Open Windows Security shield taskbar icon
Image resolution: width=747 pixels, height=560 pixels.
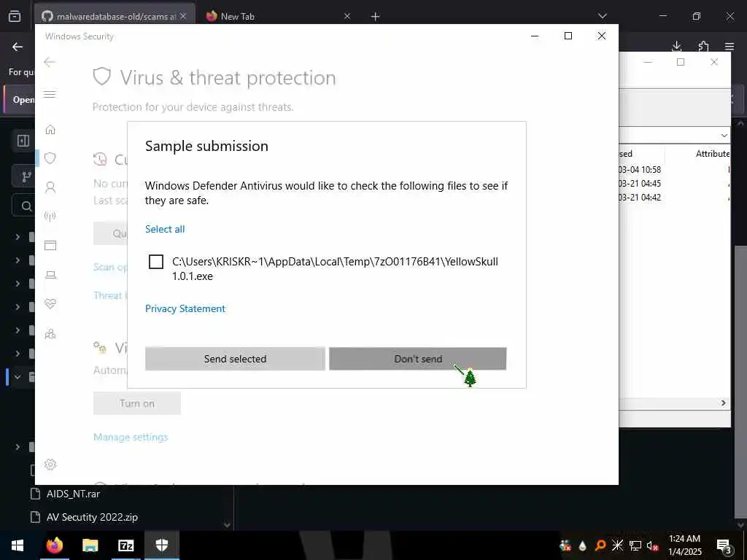162,545
